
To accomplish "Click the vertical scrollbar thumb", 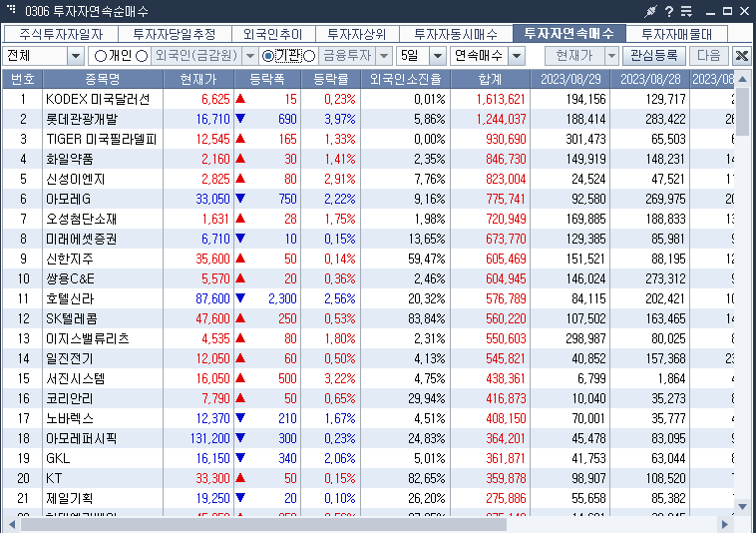I will [x=742, y=112].
